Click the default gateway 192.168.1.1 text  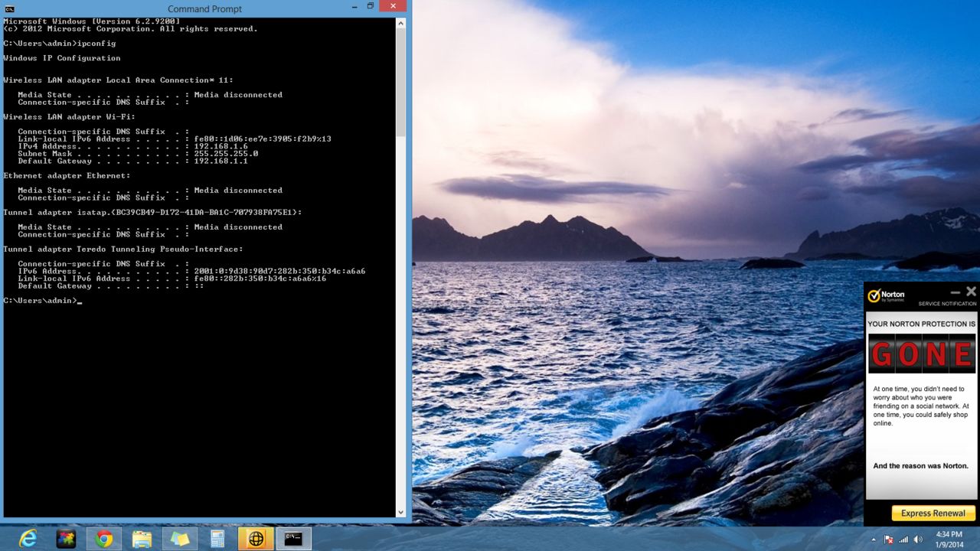click(220, 161)
